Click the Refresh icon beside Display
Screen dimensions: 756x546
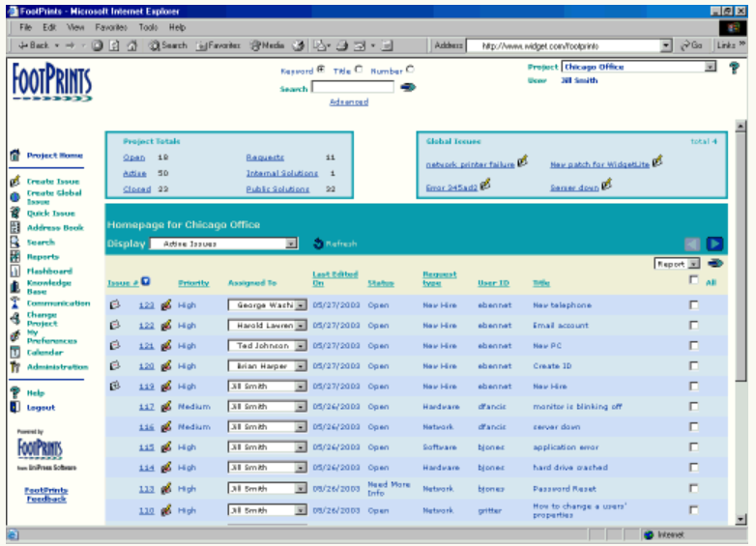click(x=318, y=244)
